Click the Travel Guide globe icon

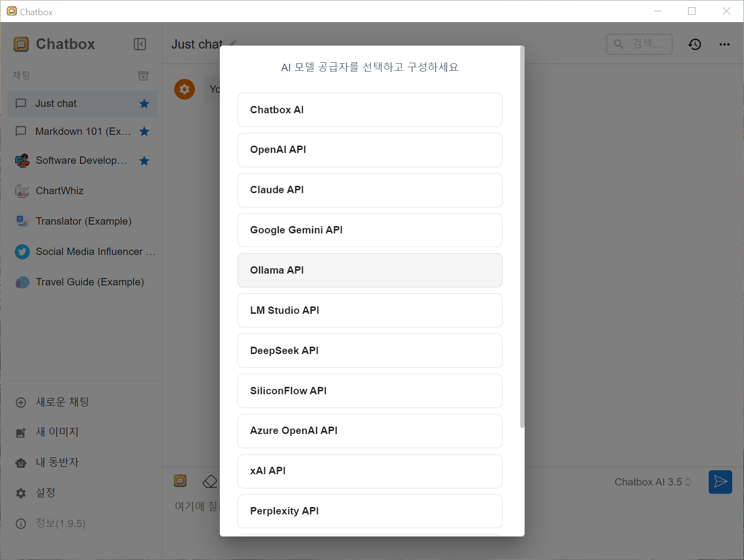point(22,282)
